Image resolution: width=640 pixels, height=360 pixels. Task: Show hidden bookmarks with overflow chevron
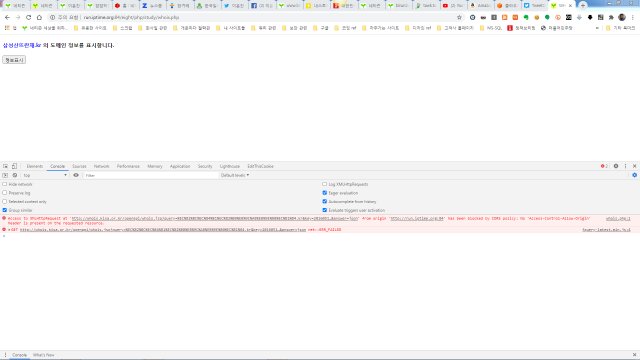tap(597, 28)
